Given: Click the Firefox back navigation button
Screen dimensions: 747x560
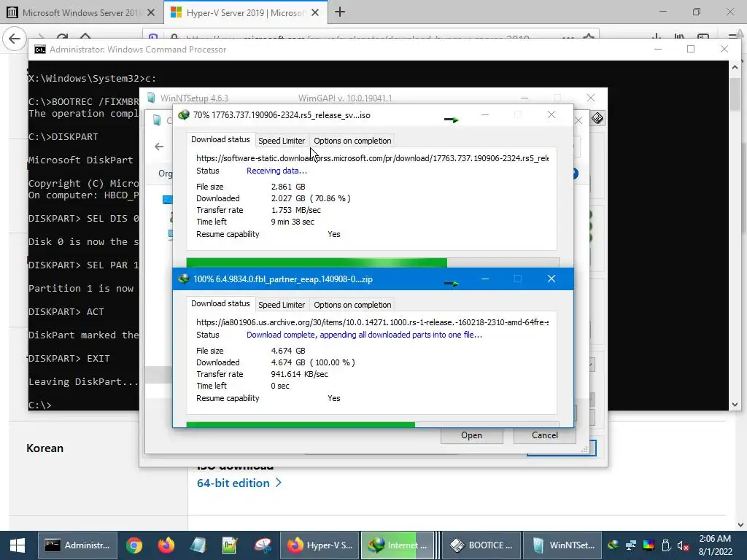Looking at the screenshot, I should (x=15, y=39).
